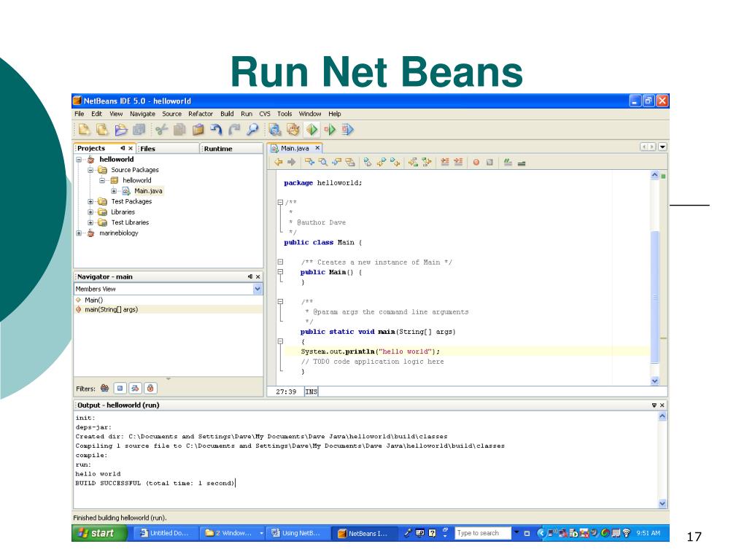The height and width of the screenshot is (560, 747).
Task: Click the Output panel scroll down arrow
Action: click(x=662, y=503)
